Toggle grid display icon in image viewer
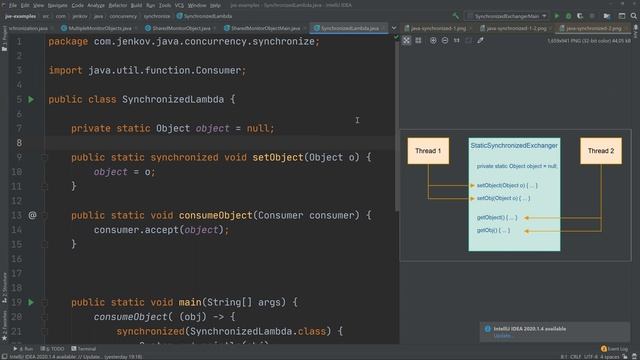 pyautogui.click(x=418, y=40)
